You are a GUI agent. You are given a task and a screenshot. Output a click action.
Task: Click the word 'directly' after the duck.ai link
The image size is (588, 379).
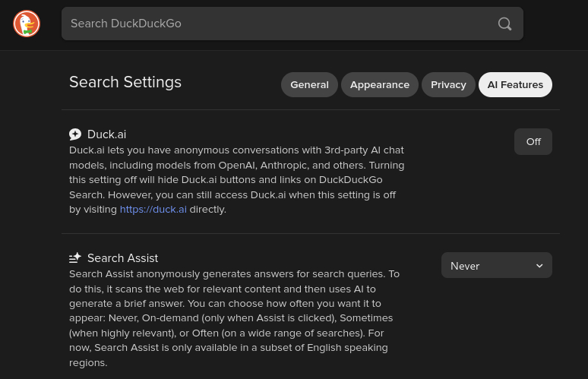point(207,210)
